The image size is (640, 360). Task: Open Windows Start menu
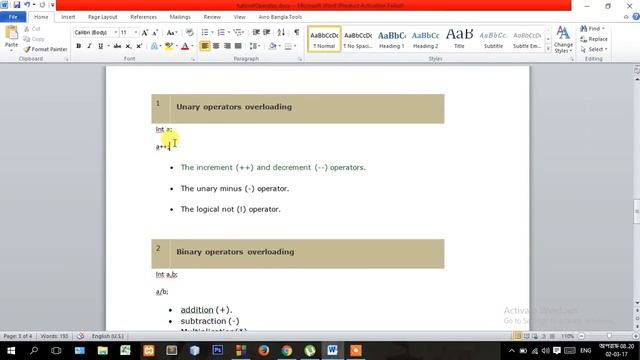(11, 350)
